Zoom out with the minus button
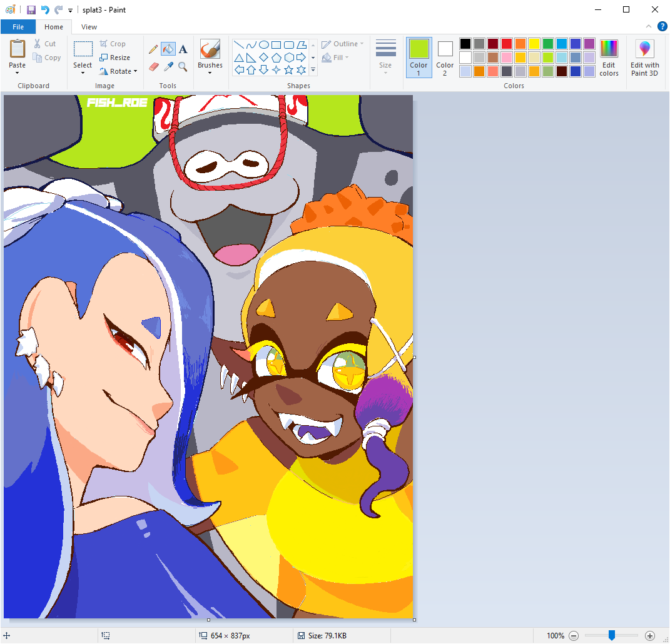Screen dimensions: 670x644 coord(574,636)
